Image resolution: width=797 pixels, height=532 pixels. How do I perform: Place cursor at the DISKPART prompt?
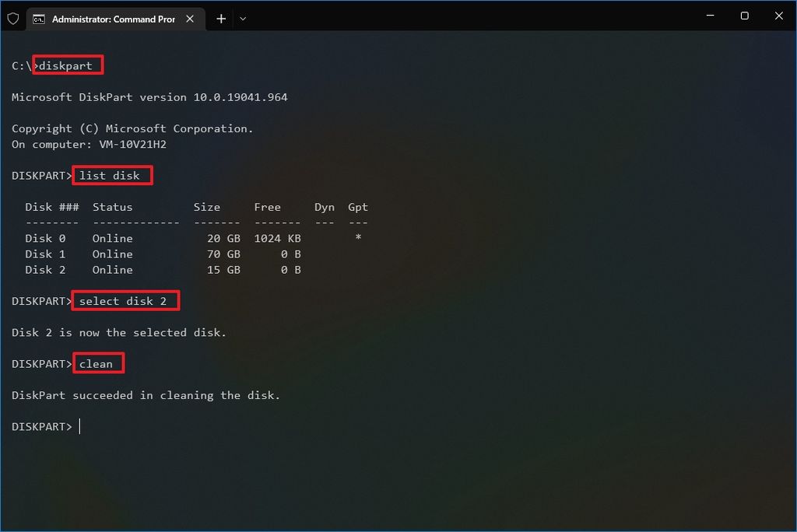point(79,426)
